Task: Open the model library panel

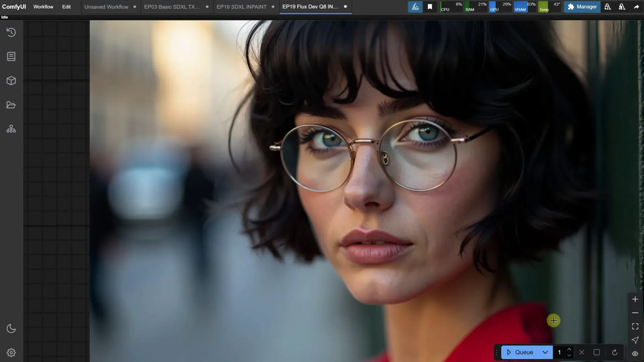Action: point(11,80)
